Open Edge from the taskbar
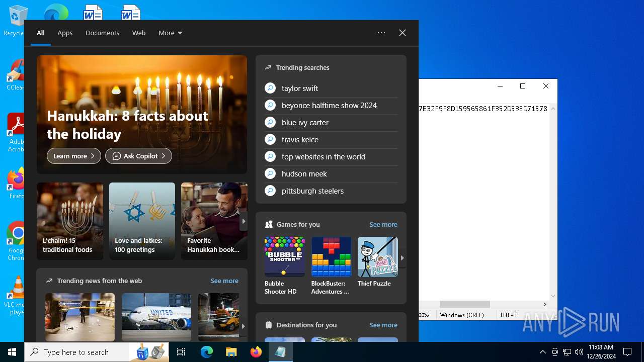644x362 pixels. (207, 352)
